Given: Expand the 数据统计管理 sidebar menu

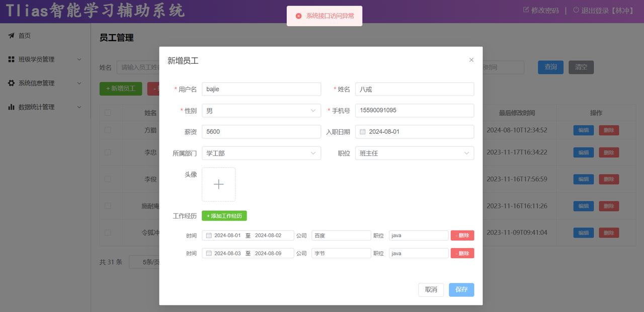Looking at the screenshot, I should (79, 107).
